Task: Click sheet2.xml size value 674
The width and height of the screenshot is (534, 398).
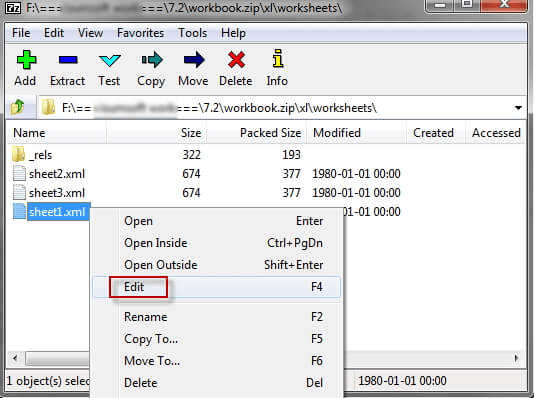Action: (x=191, y=174)
